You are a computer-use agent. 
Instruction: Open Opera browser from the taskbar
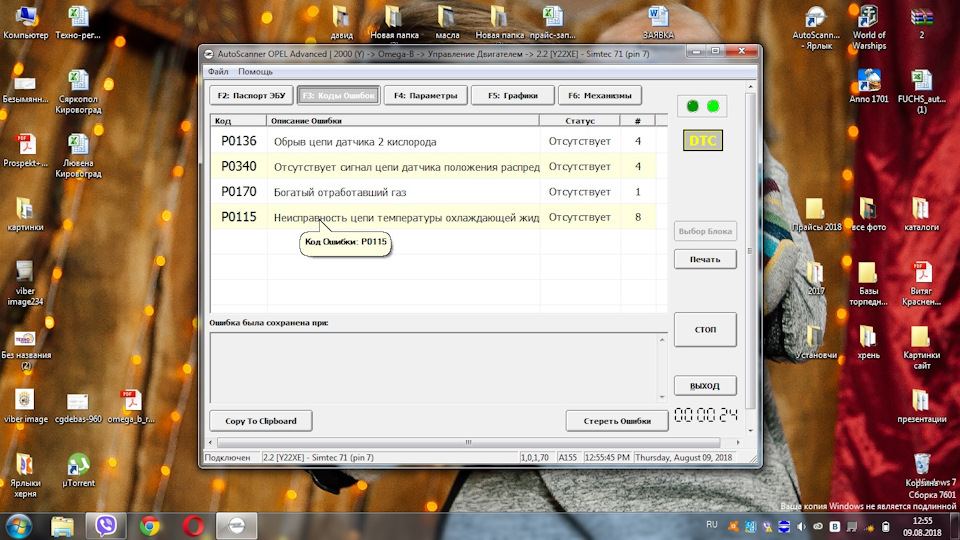pyautogui.click(x=193, y=525)
